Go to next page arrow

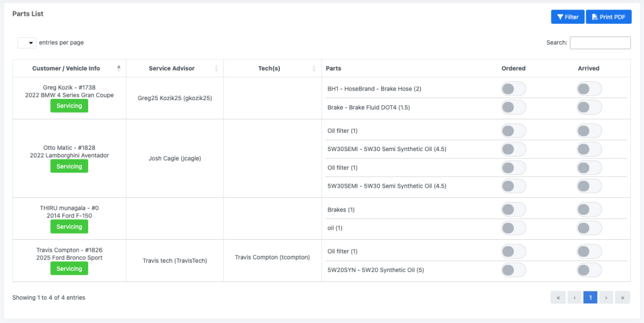(606, 297)
